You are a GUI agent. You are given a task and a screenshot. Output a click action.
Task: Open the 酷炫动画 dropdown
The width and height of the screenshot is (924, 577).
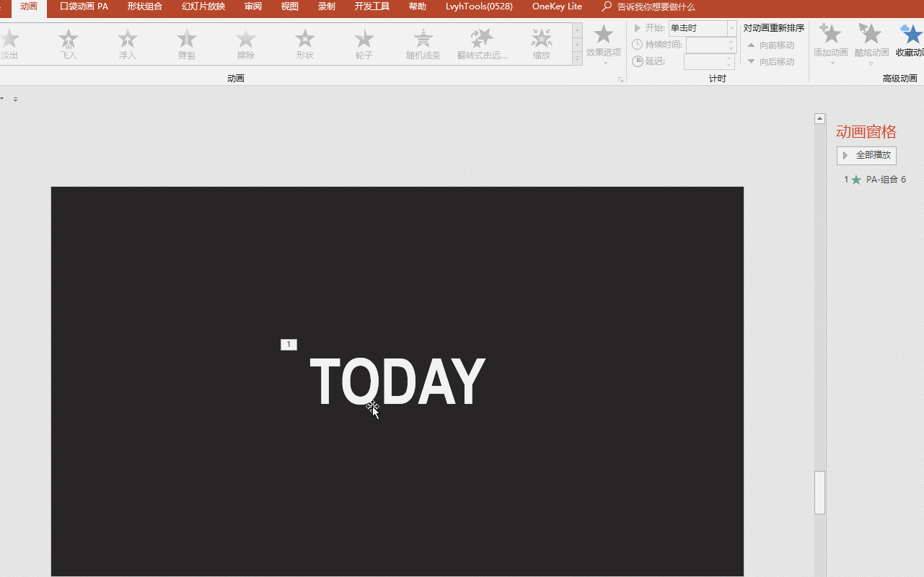(x=871, y=45)
